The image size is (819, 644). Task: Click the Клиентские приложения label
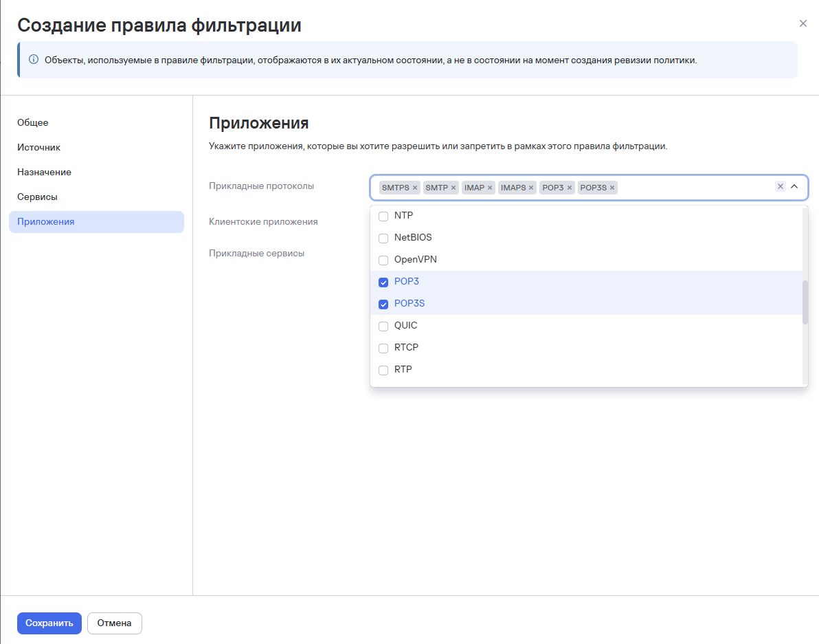(263, 221)
